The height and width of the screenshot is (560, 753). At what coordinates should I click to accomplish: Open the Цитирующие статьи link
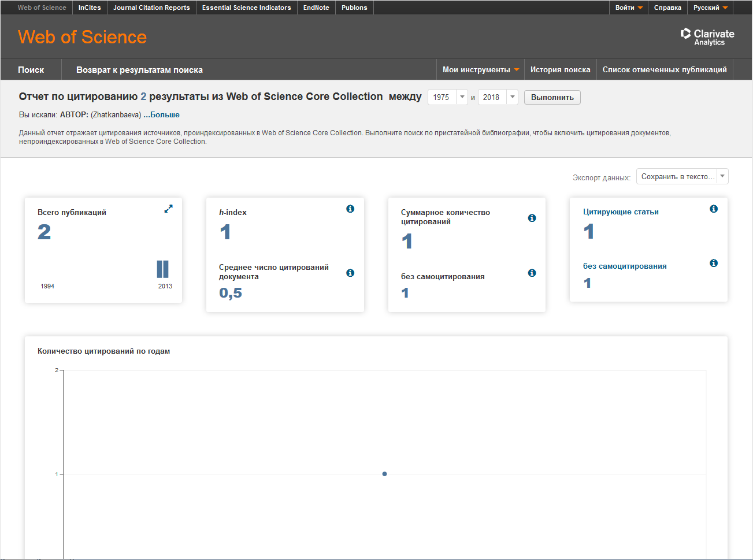[x=621, y=212]
